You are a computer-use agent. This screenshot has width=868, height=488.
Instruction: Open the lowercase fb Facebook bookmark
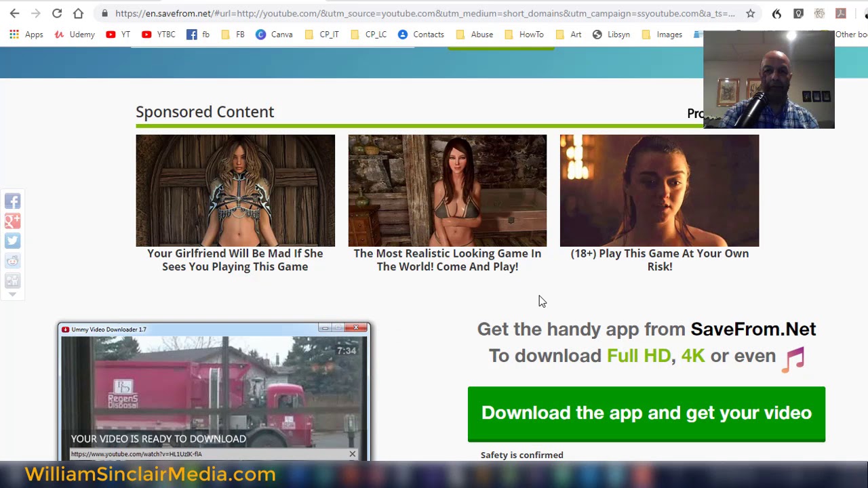click(198, 35)
